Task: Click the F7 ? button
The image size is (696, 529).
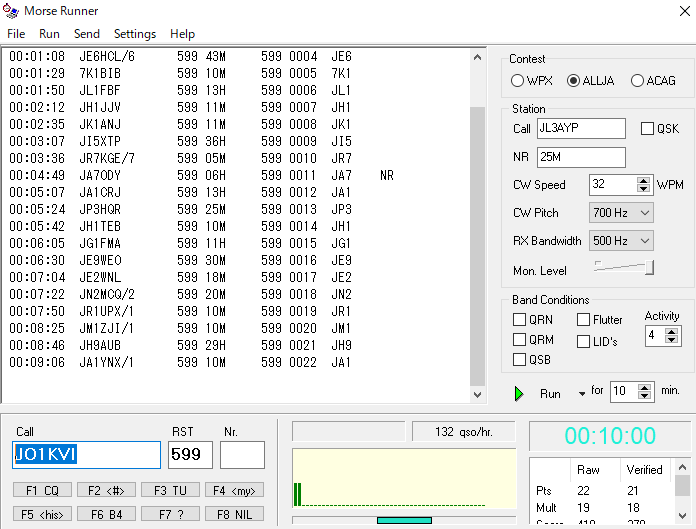Action: click(170, 514)
